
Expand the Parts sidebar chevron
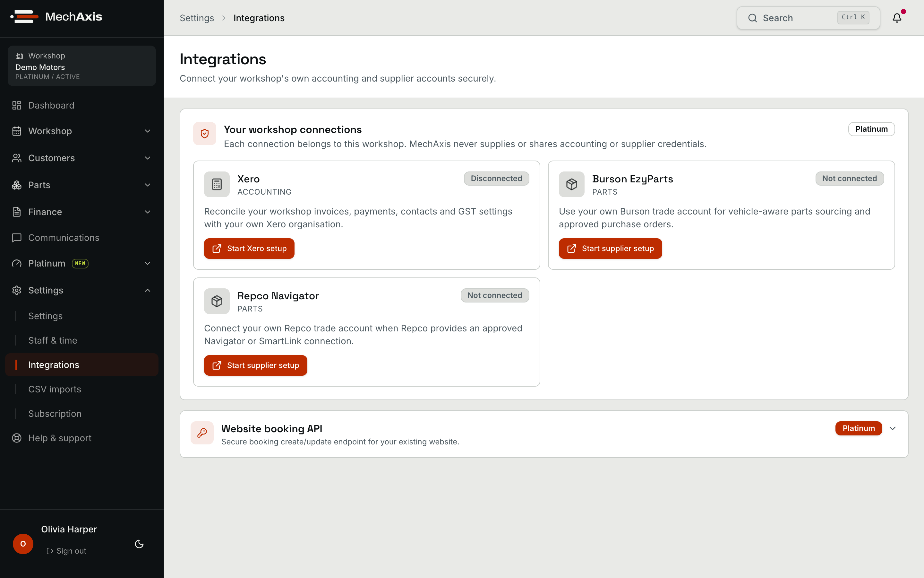pos(148,185)
